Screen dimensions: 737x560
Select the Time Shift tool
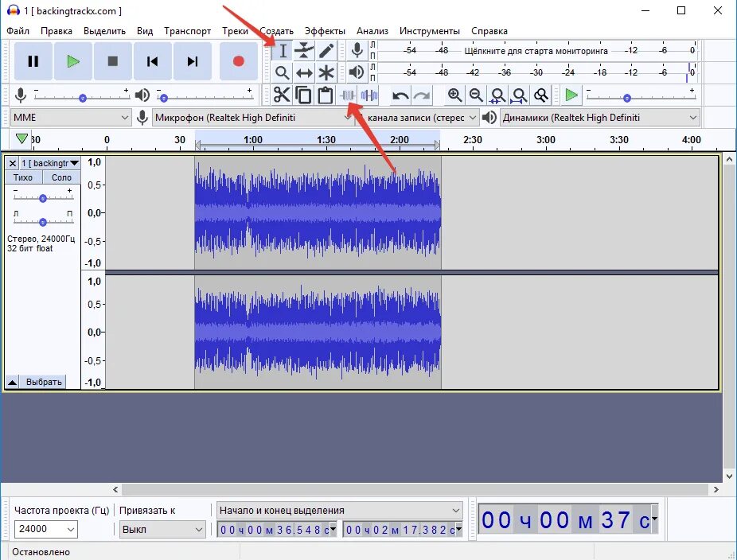304,72
